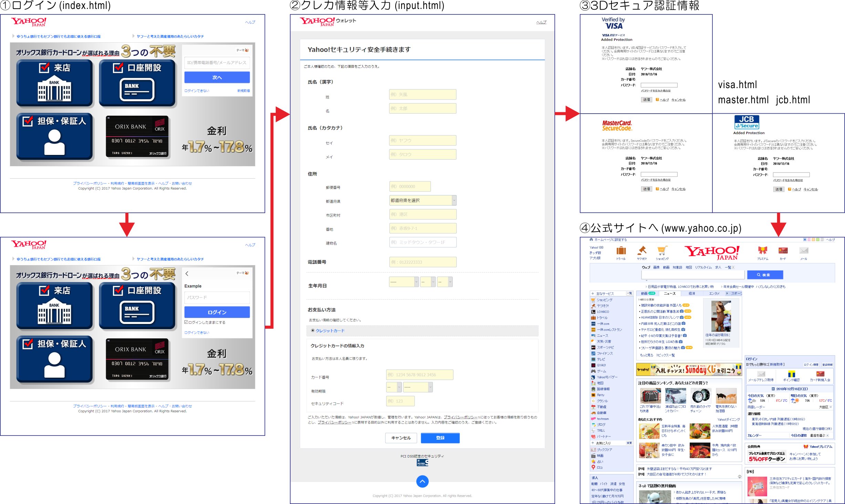The image size is (845, 504).
Task: Click the blue 登録 button
Action: pyautogui.click(x=440, y=438)
